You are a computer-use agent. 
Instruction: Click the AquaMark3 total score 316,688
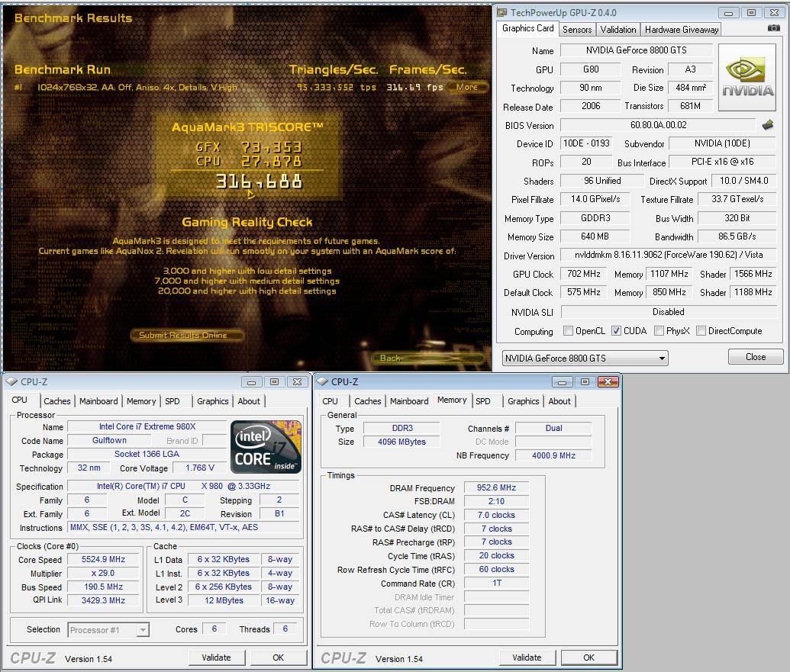(259, 182)
